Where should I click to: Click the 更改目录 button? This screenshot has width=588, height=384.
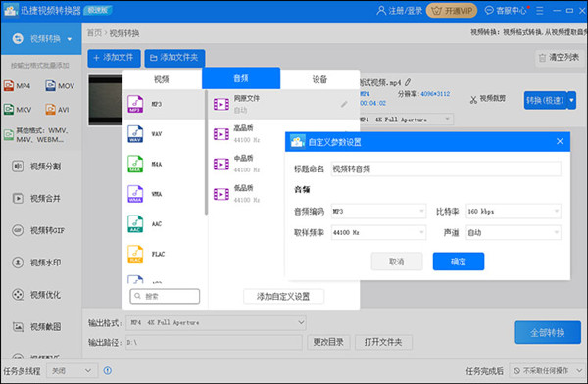[328, 342]
